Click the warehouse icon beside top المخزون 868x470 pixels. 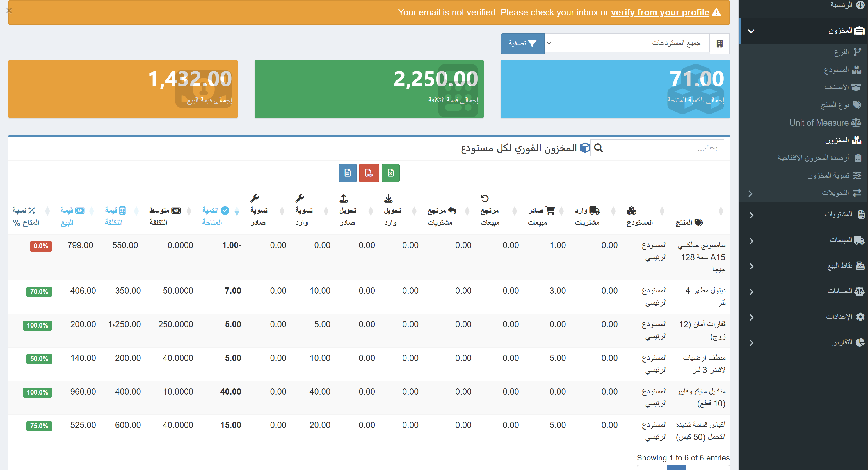[x=859, y=31]
